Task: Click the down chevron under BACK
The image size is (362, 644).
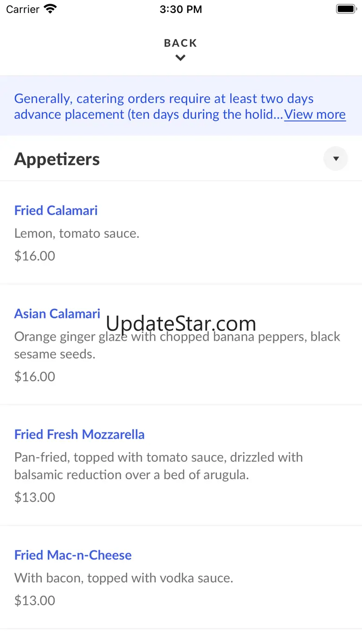Action: (181, 58)
